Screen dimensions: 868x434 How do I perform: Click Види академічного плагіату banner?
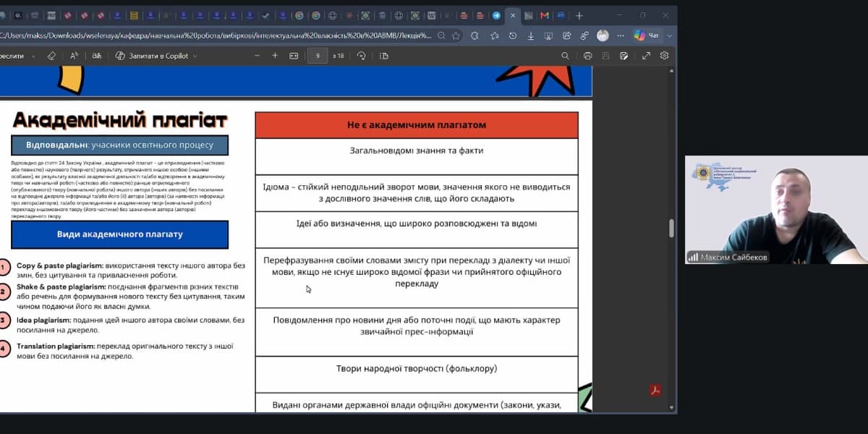(x=119, y=234)
